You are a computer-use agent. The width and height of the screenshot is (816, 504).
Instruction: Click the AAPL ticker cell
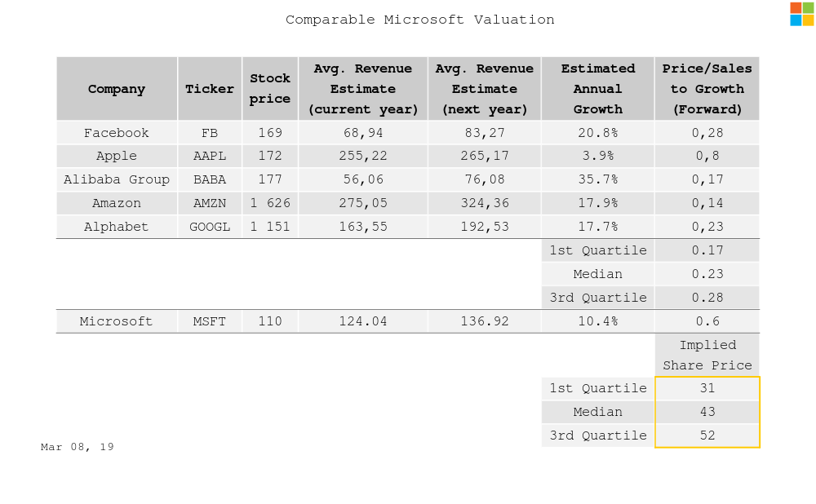[210, 156]
